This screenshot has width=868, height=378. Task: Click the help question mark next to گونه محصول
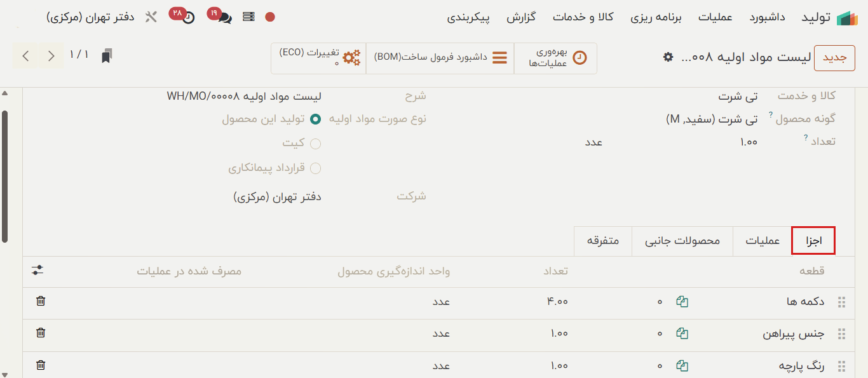(x=771, y=114)
